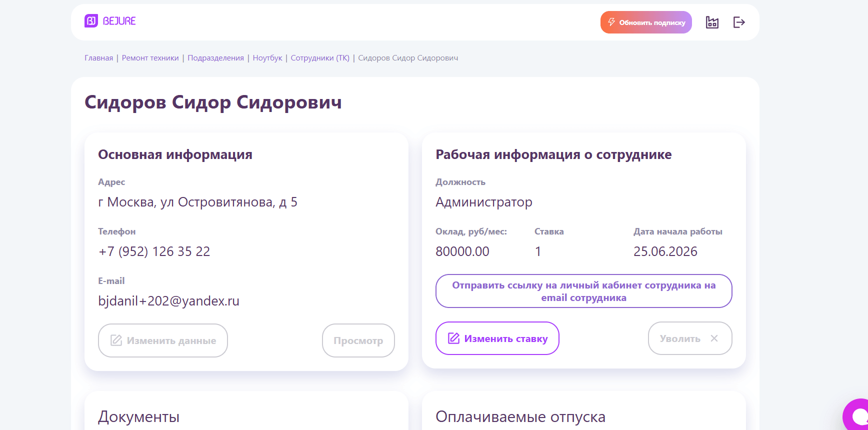This screenshot has height=430, width=868.
Task: Send personal cabinet link to employee email
Action: (584, 291)
